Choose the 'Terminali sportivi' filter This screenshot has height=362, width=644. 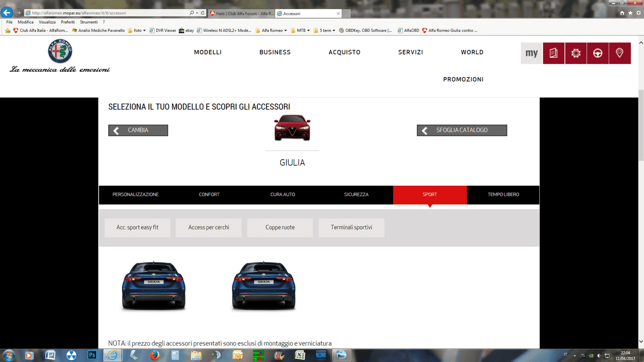click(x=352, y=228)
